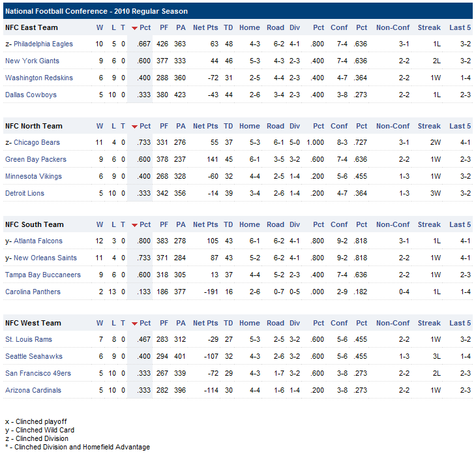Sort NFC South by Div header

pos(295,224)
